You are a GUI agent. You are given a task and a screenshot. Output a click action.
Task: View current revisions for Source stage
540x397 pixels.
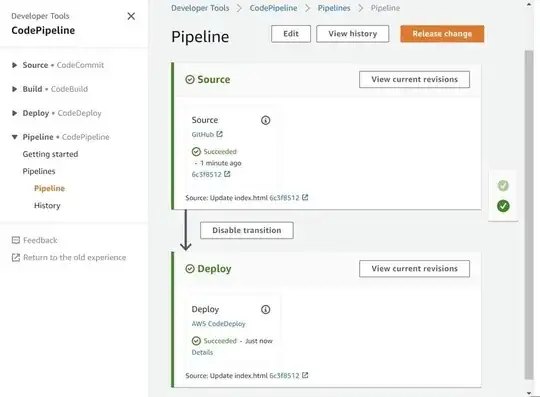(414, 80)
